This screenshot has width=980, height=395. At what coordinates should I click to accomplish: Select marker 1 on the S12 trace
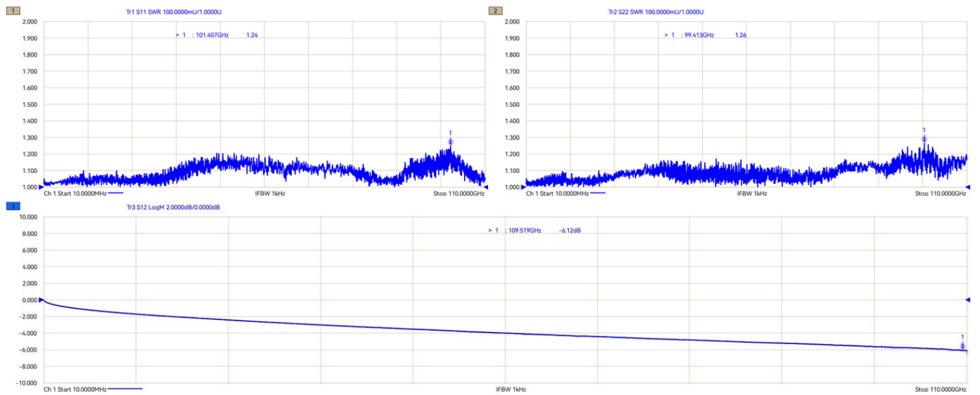963,346
